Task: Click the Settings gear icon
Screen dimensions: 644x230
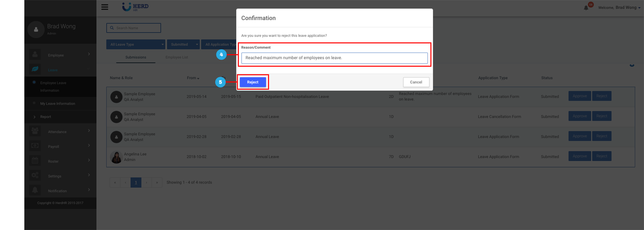Action: pyautogui.click(x=35, y=175)
